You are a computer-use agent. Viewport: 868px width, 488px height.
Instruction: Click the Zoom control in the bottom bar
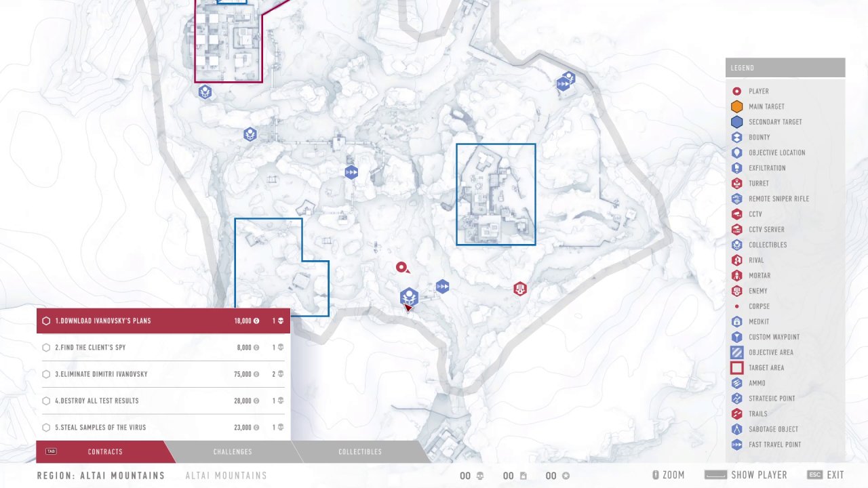tap(668, 475)
